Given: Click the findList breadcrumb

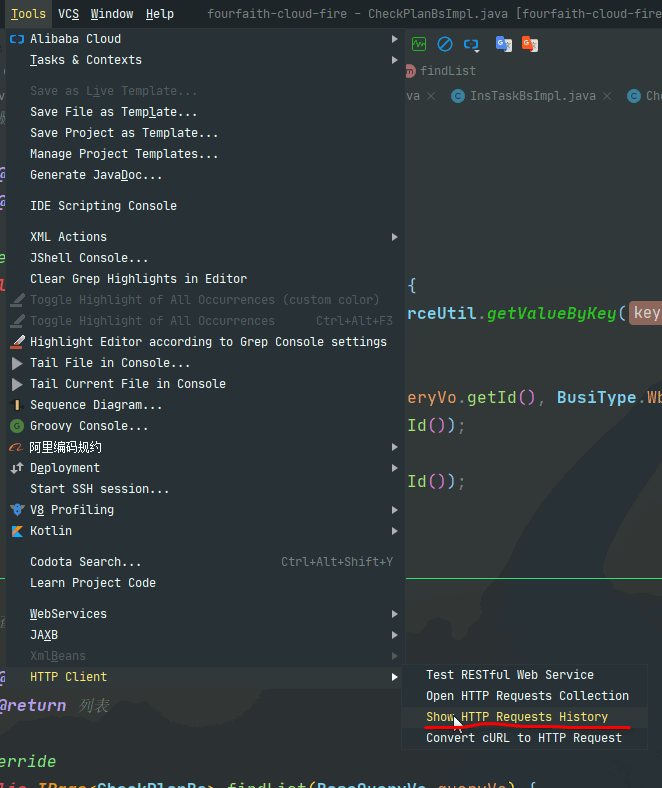Looking at the screenshot, I should pos(447,71).
